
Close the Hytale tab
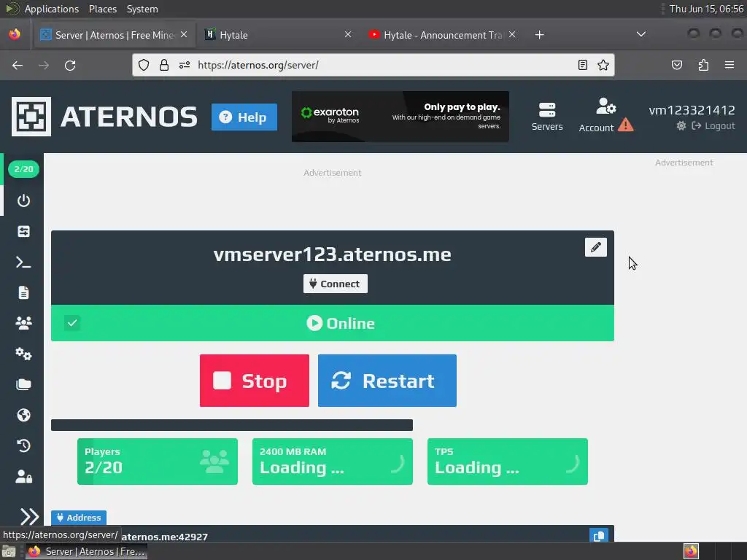348,35
